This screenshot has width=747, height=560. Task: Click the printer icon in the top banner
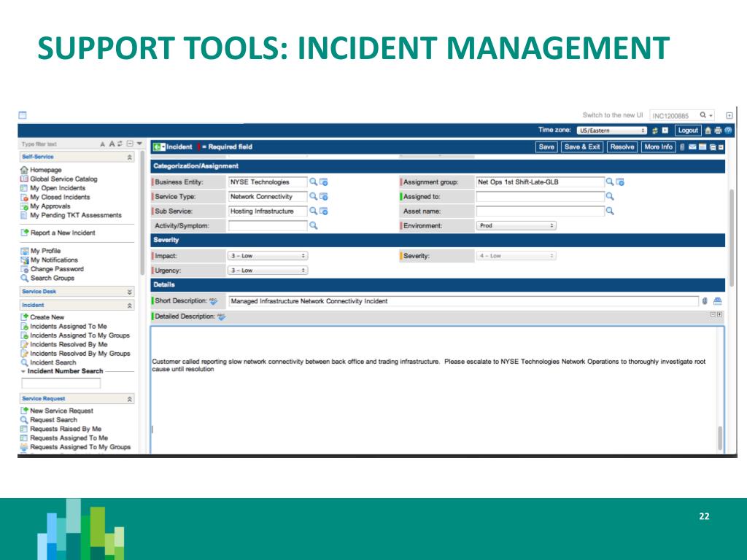(718, 131)
